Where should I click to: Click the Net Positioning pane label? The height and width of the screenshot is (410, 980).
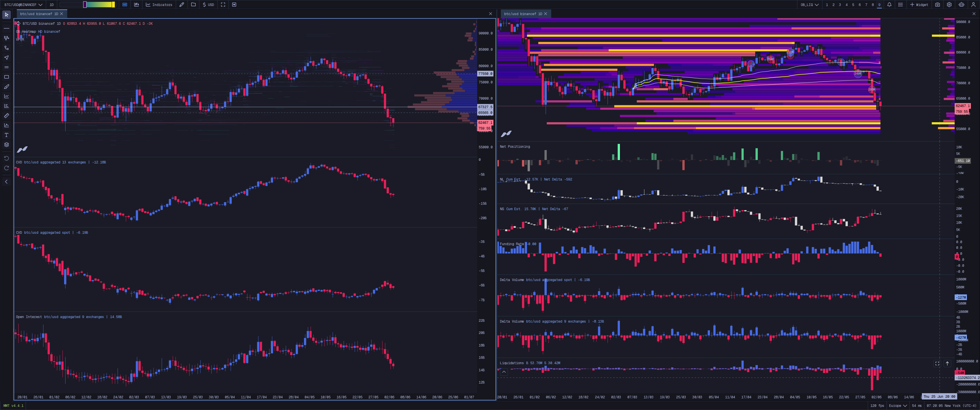pos(515,146)
